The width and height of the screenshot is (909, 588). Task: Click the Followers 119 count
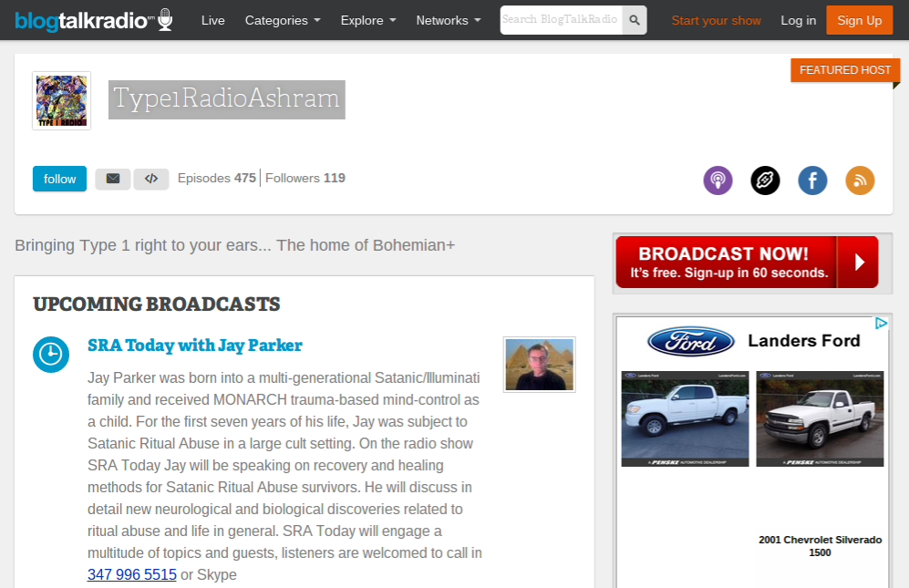point(305,178)
